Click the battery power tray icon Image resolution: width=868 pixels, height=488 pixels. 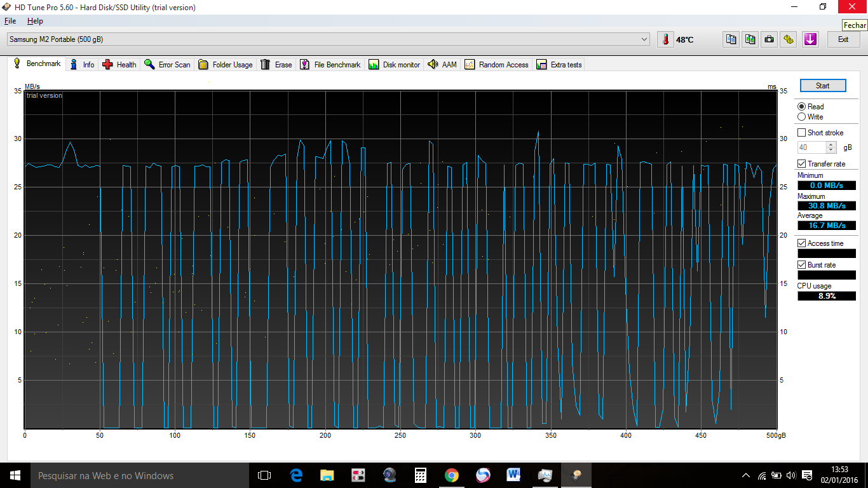point(776,475)
